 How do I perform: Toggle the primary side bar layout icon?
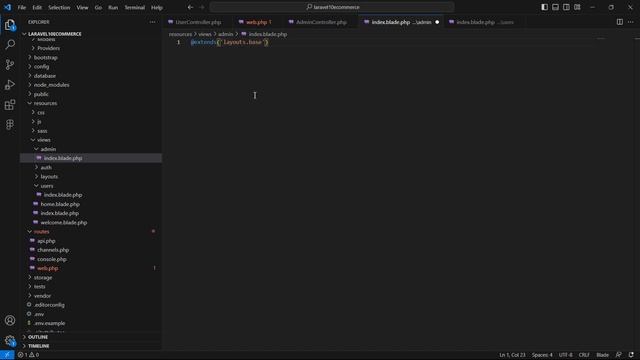(544, 7)
